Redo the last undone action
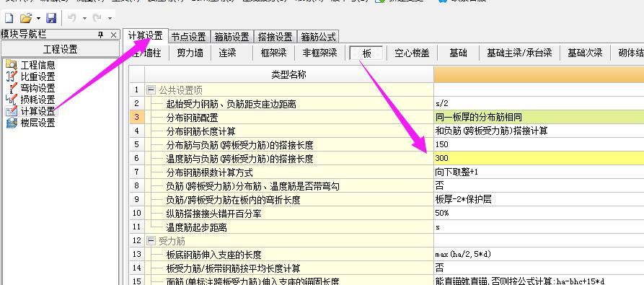This screenshot has width=644, height=285. click(x=97, y=18)
